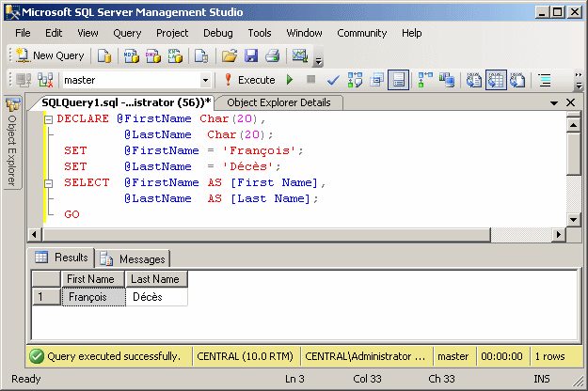Close the current document tab

570,102
